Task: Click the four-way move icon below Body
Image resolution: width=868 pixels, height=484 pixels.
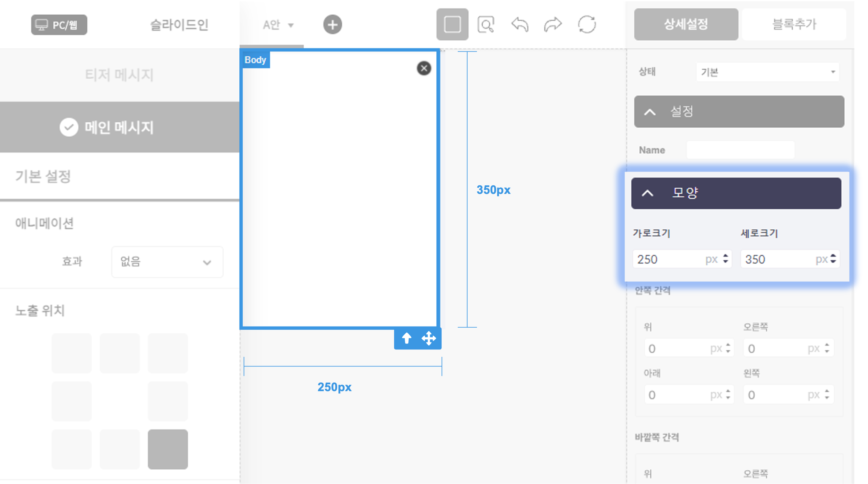Action: [x=429, y=338]
